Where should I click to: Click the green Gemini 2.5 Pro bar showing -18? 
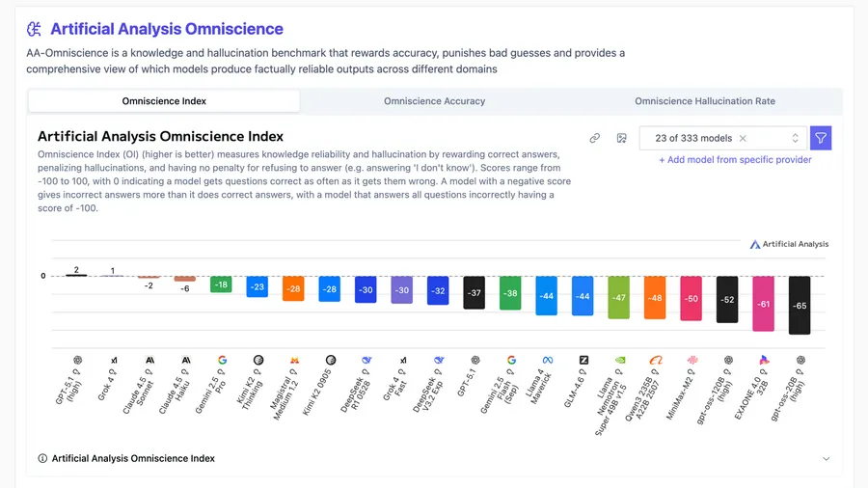(x=221, y=285)
